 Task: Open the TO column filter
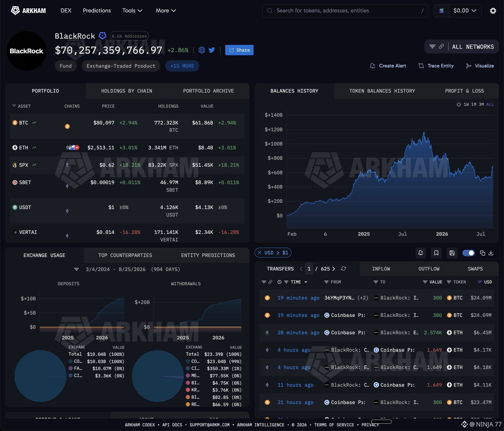coord(376,282)
